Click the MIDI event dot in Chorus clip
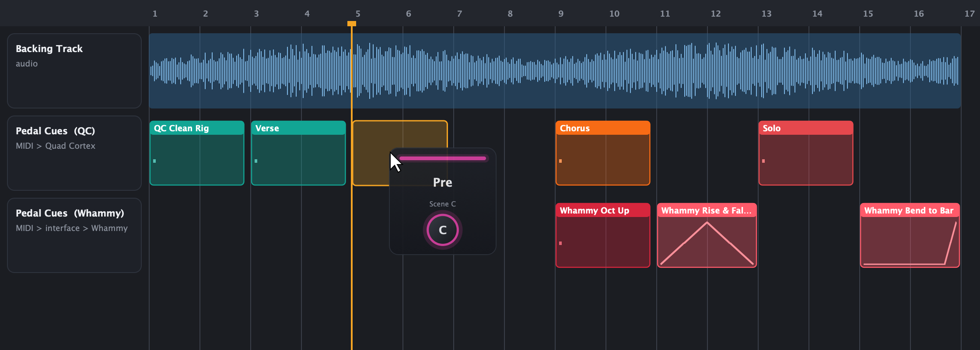 click(x=560, y=161)
